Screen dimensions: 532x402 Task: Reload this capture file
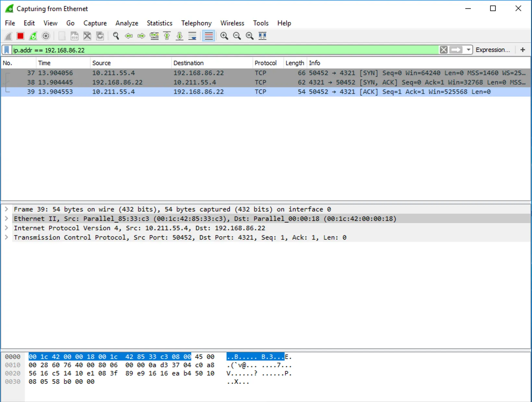(100, 36)
